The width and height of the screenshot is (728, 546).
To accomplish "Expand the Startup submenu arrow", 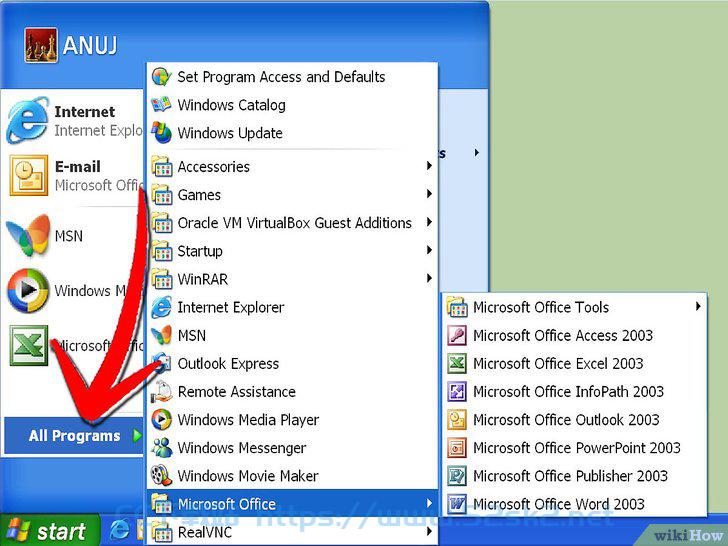I will coord(429,250).
